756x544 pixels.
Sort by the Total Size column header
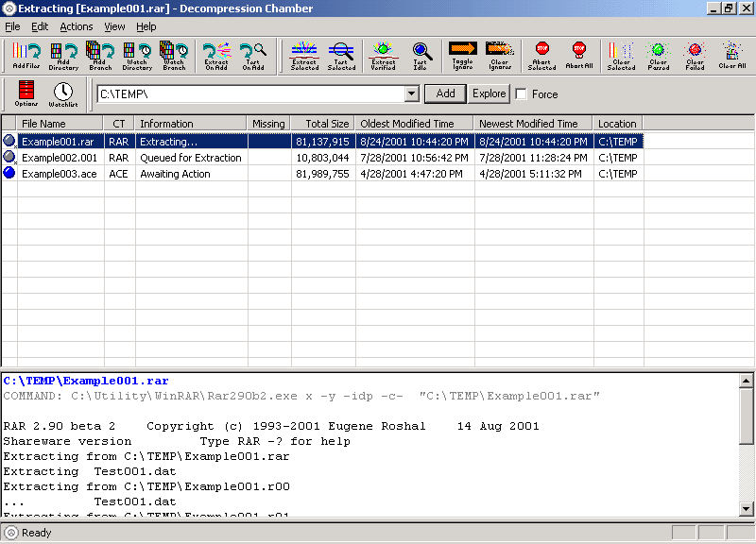coord(323,124)
